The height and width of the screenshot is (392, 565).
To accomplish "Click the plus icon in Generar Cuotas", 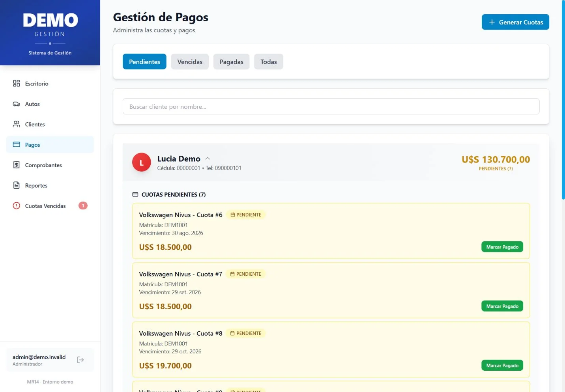I will 492,22.
